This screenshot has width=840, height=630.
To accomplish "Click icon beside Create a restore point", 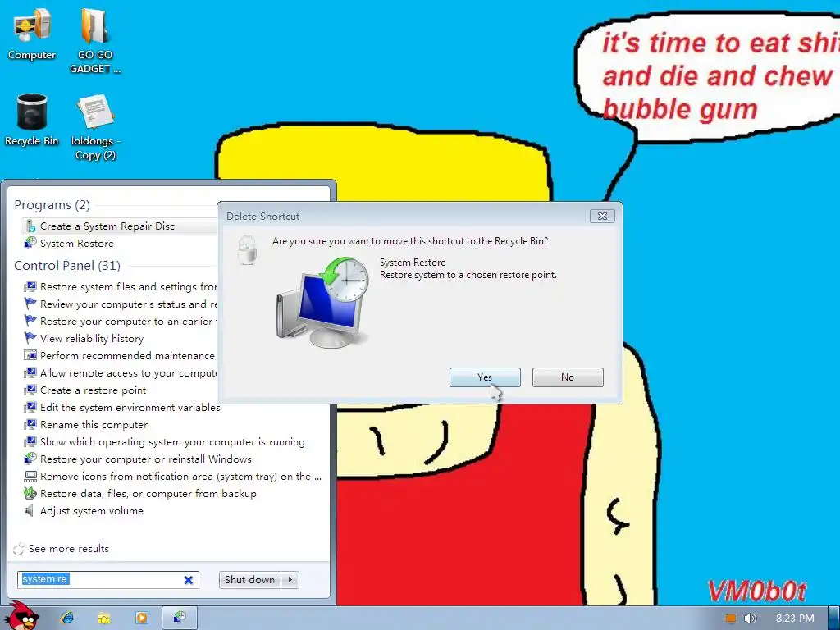I will click(x=30, y=390).
